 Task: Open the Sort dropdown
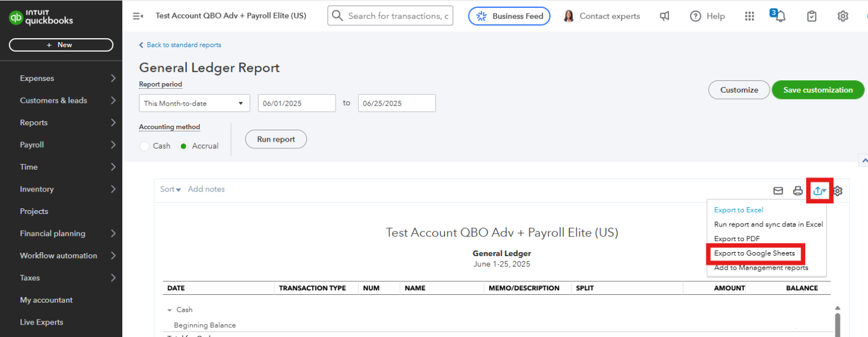pyautogui.click(x=171, y=189)
